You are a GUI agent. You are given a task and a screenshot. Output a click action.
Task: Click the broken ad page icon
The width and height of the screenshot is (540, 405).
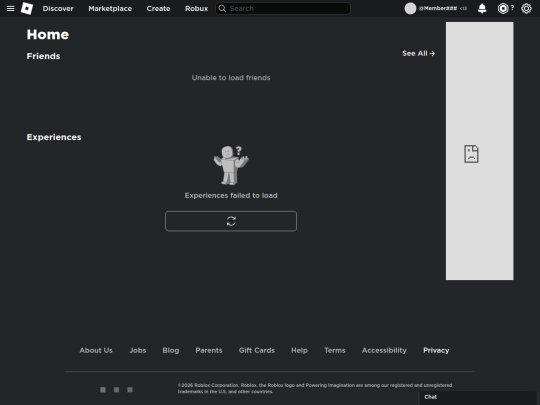[x=471, y=154]
